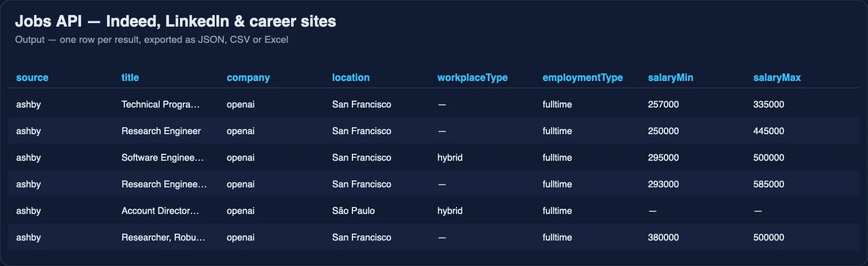The image size is (868, 266).
Task: Click hybrid in Account Director… row
Action: tap(450, 211)
